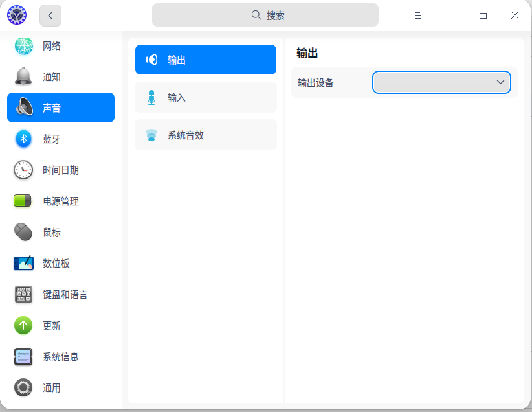Switch to the 系统音效 tab

tap(206, 134)
